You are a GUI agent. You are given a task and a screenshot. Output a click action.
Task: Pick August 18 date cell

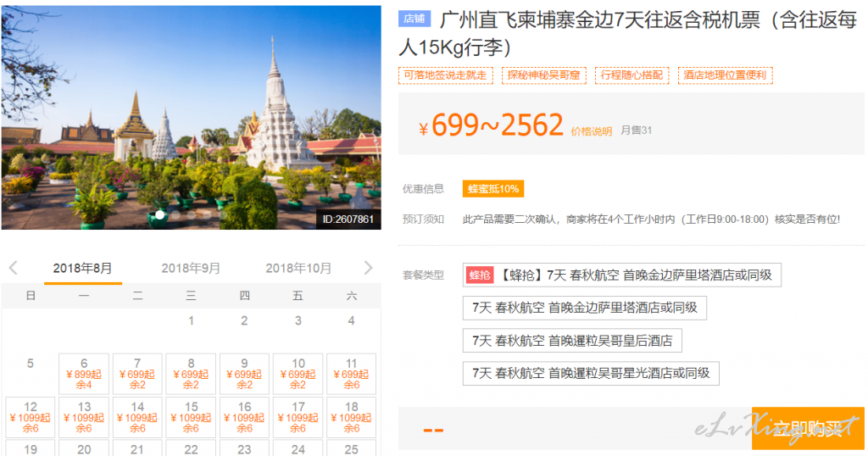(x=352, y=417)
